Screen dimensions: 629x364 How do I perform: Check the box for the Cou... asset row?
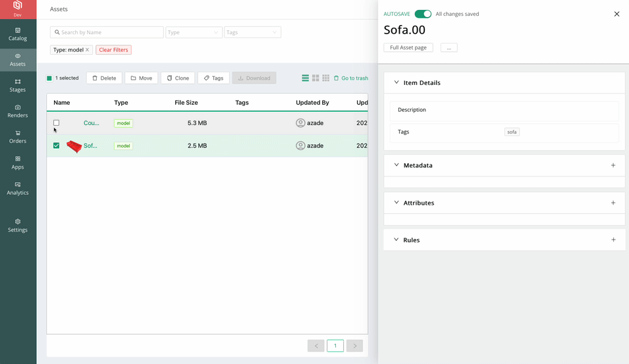57,123
